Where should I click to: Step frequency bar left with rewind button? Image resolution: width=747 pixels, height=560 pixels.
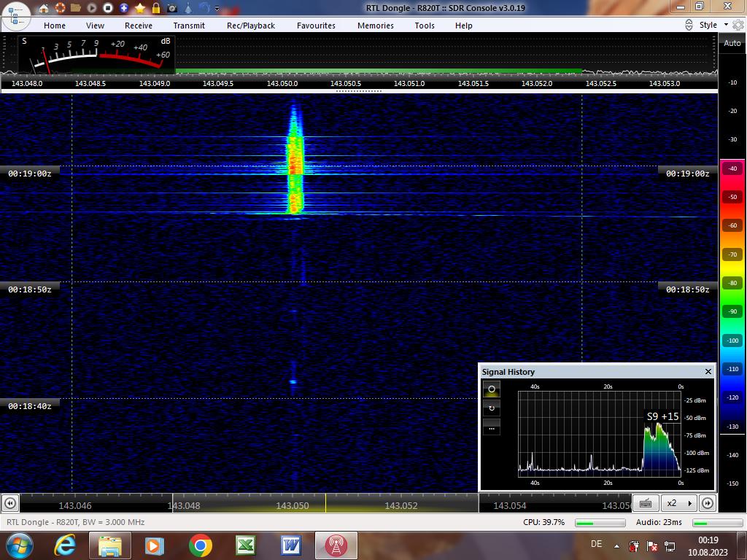click(10, 503)
